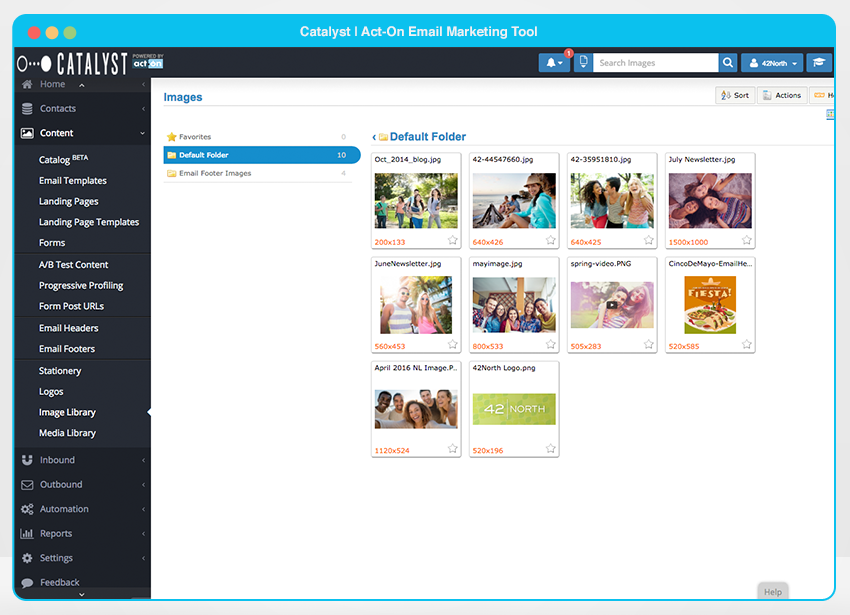The height and width of the screenshot is (615, 850).
Task: Expand the Outbound menu chevron
Action: [x=143, y=485]
